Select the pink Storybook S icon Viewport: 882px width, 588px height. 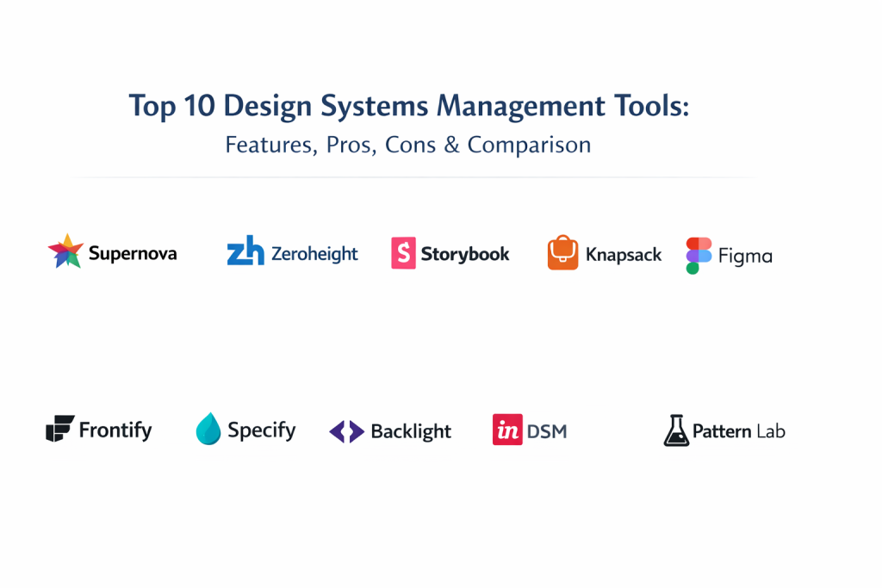[403, 254]
